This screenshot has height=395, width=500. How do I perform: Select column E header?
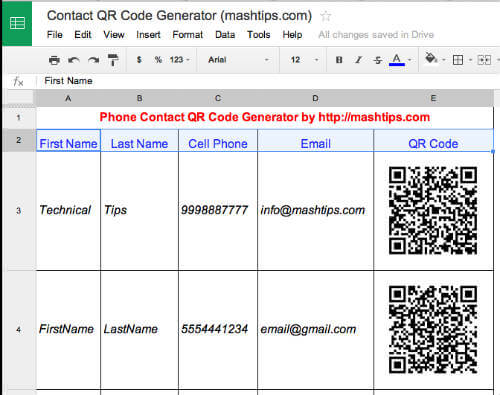point(433,98)
